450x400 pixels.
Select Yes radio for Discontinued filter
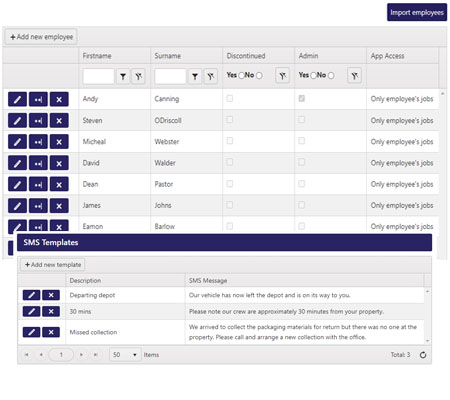coord(241,75)
